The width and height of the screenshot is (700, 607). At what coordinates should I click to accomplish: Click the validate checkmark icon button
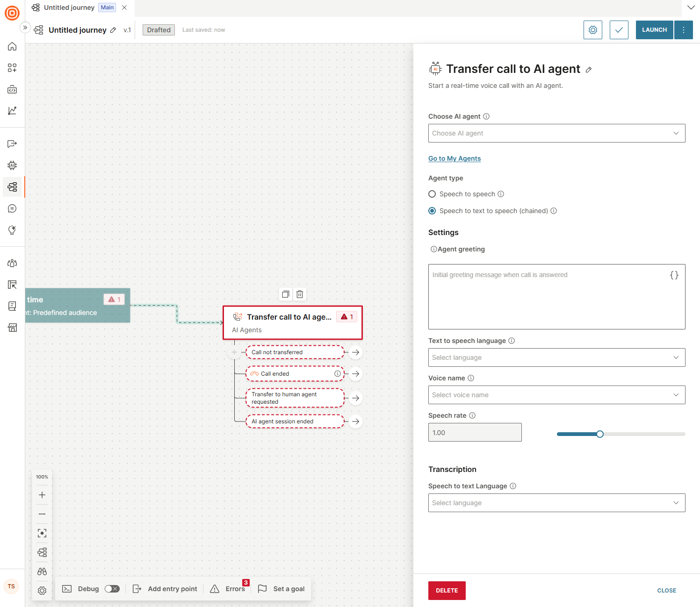(619, 30)
